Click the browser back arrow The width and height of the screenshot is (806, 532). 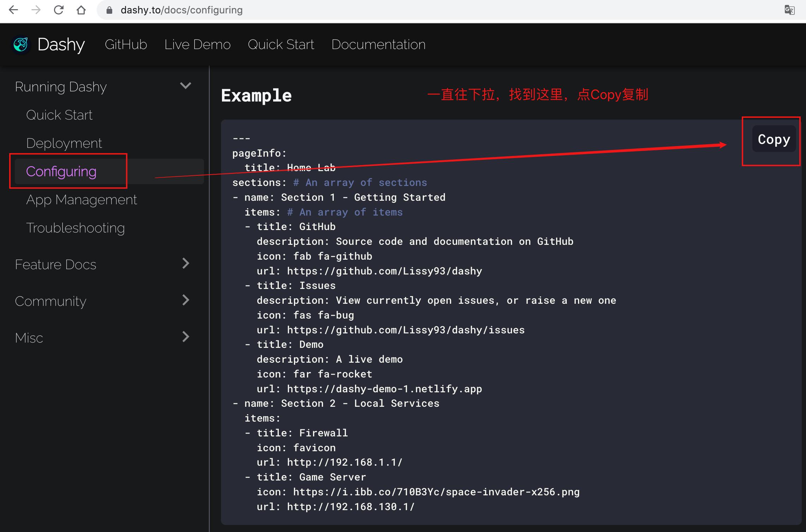[x=13, y=10]
